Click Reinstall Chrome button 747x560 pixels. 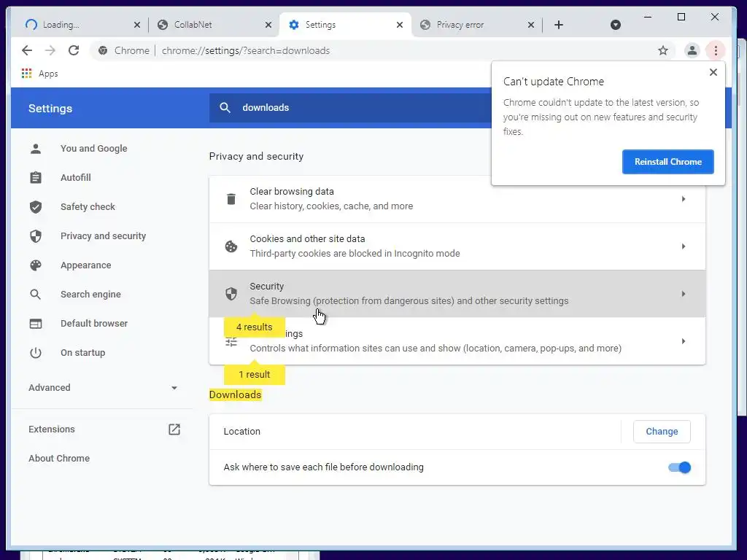click(668, 162)
